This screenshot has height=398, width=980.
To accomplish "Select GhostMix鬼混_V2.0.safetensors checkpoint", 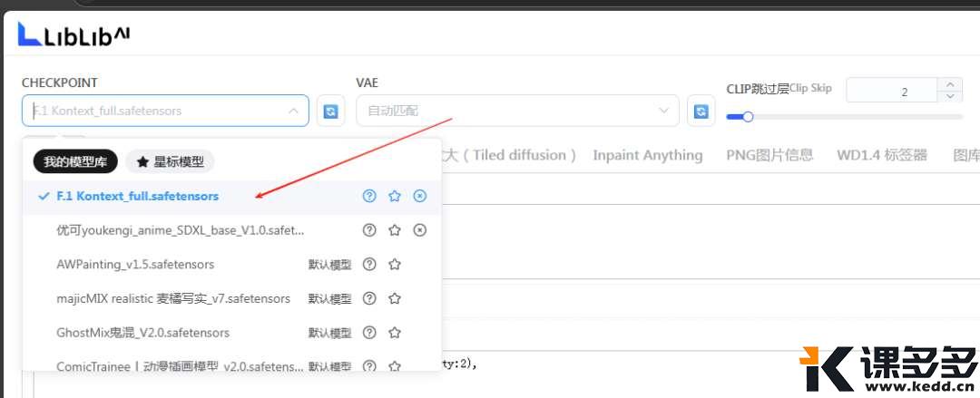I will pos(231,333).
